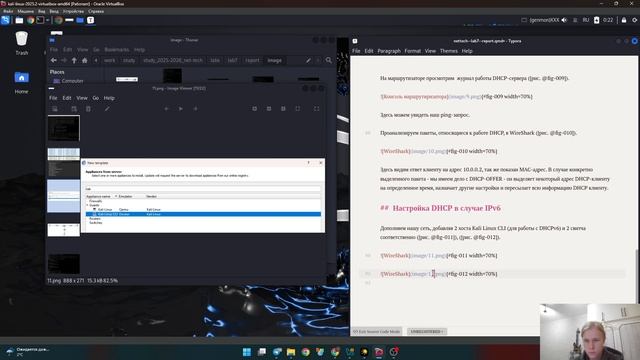Go to next image in Image Viewer
640x360 pixels.
196,109
